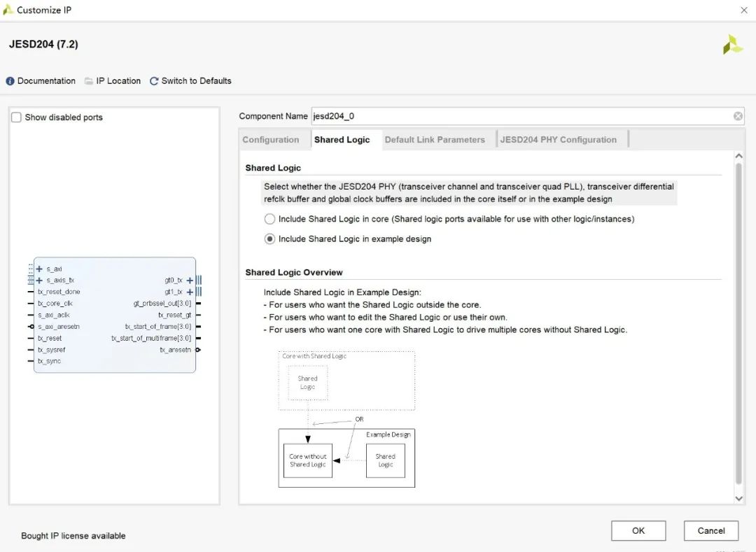
Task: Open the Documentation info icon
Action: (10, 81)
